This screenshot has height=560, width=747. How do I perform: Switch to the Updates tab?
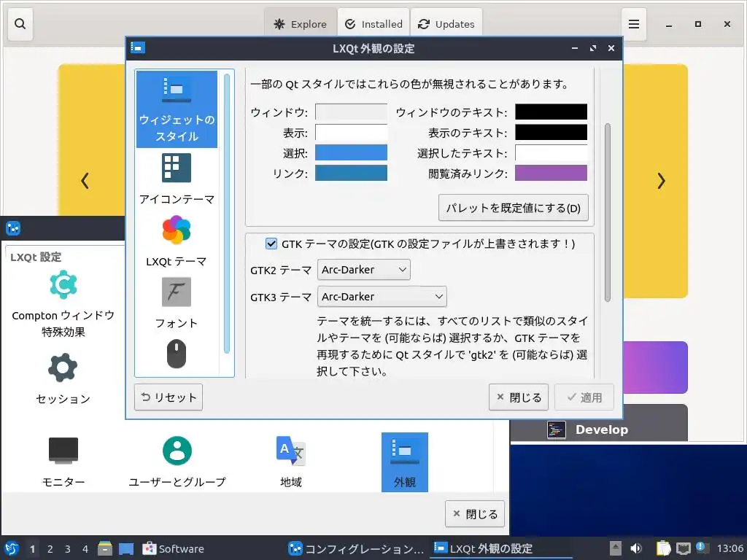446,24
